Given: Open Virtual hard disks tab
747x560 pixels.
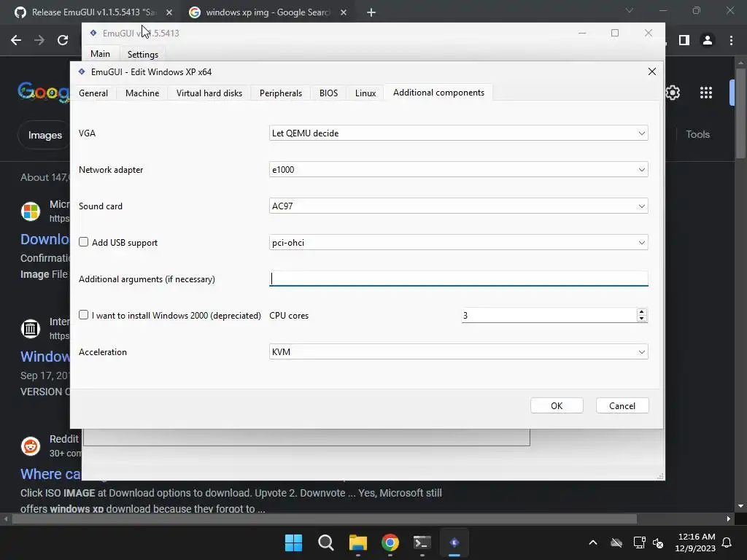Looking at the screenshot, I should pos(209,93).
